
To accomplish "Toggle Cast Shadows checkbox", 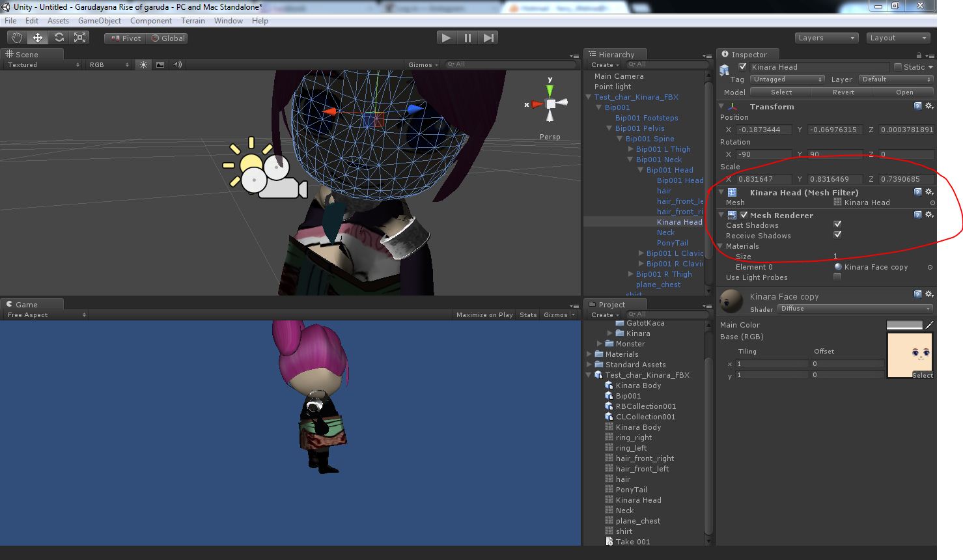I will coord(837,225).
